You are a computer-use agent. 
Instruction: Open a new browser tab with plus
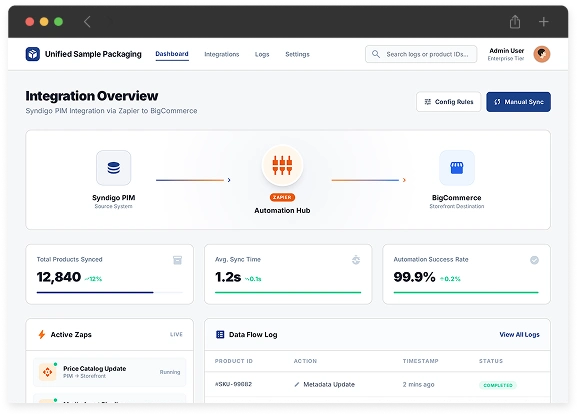click(x=543, y=21)
